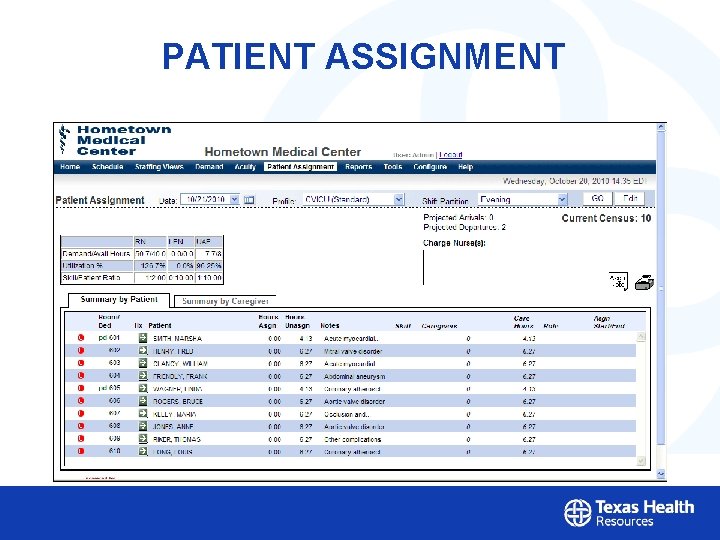Screen dimensions: 720x540
Task: Click the patient list scrollbar down arrow
Action: pos(641,460)
